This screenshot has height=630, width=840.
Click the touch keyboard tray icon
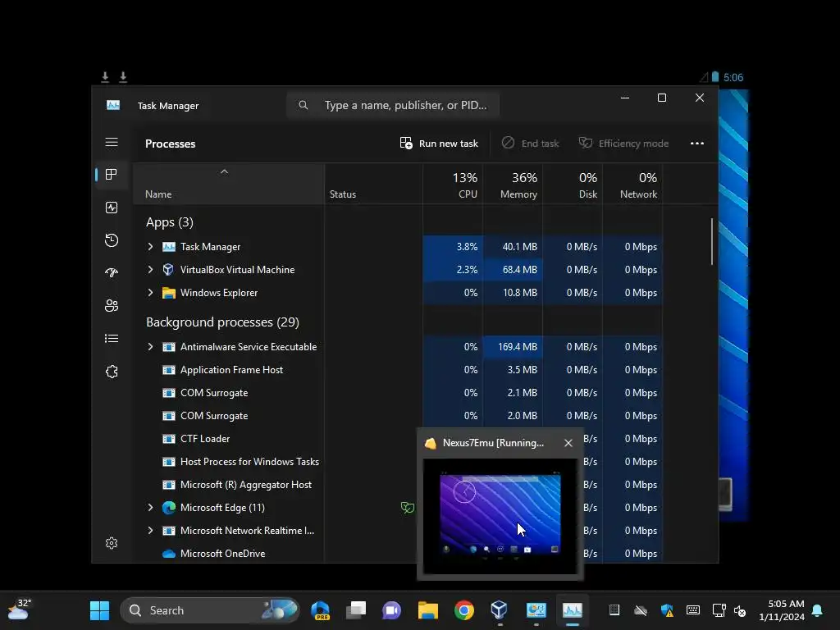pos(692,610)
